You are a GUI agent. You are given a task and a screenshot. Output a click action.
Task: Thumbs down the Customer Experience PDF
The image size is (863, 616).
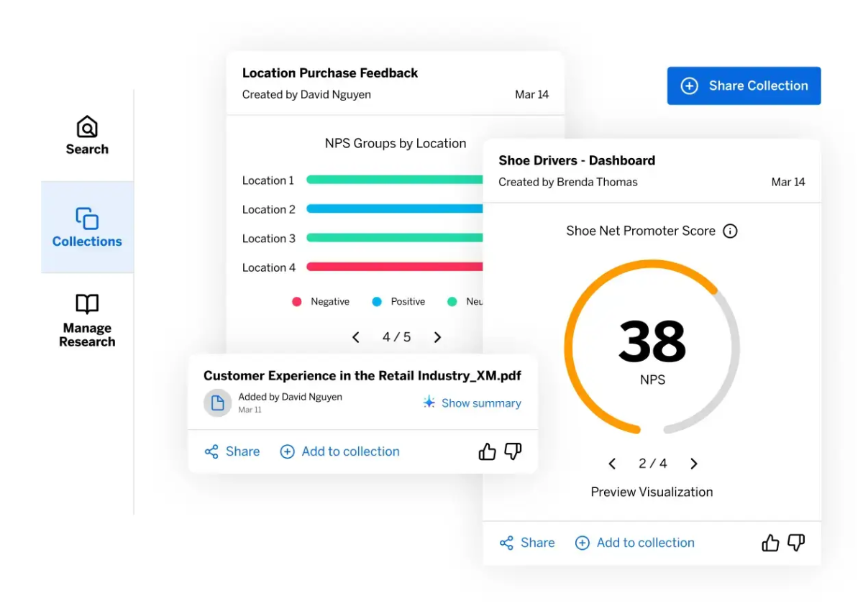click(513, 451)
